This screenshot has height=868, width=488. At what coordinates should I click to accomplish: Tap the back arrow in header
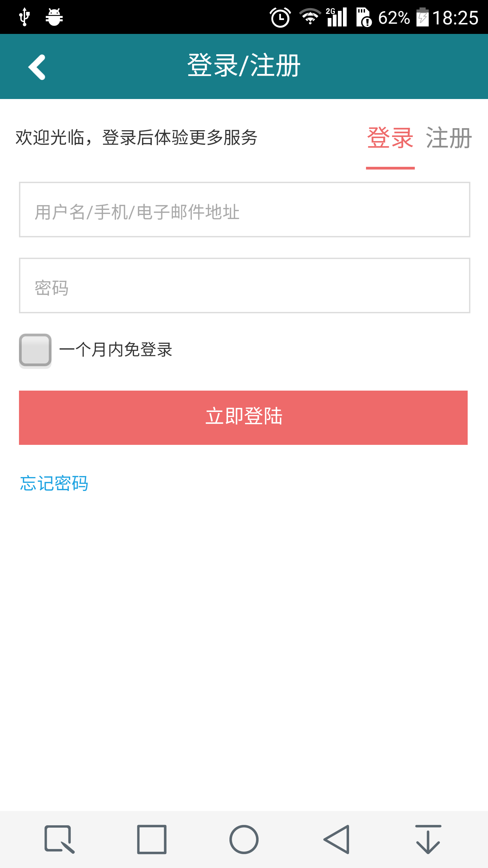[x=37, y=67]
